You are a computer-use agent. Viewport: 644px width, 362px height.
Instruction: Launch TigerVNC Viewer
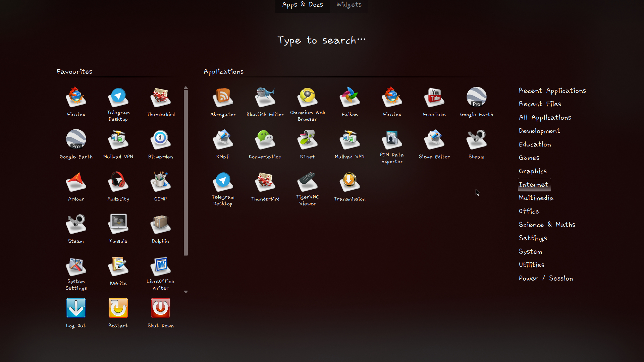308,189
